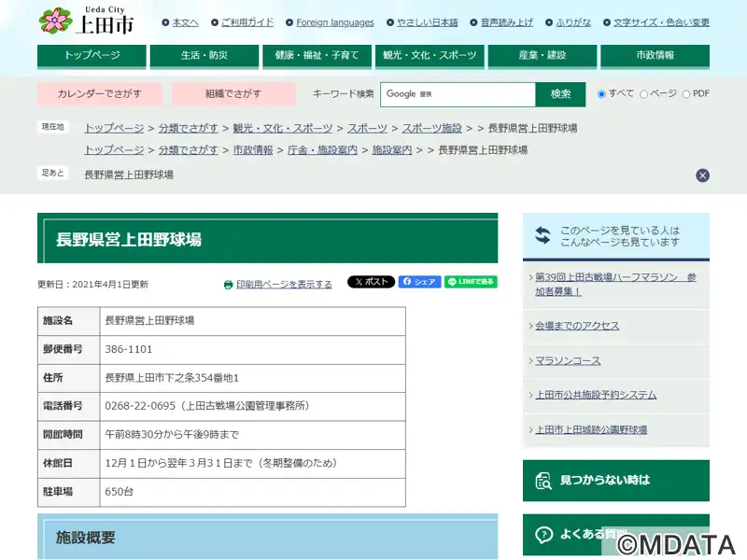Click the phone number 0268-22-0695 cell
Viewport: 747px width, 560px height.
coord(253,406)
